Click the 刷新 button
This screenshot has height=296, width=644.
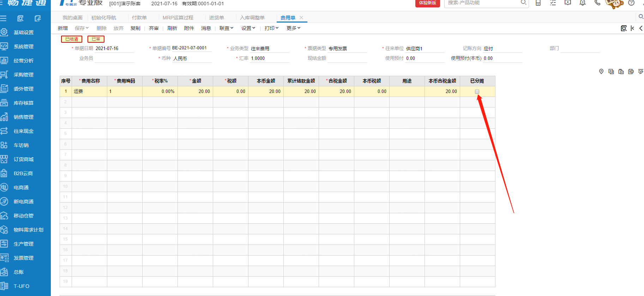coord(172,28)
